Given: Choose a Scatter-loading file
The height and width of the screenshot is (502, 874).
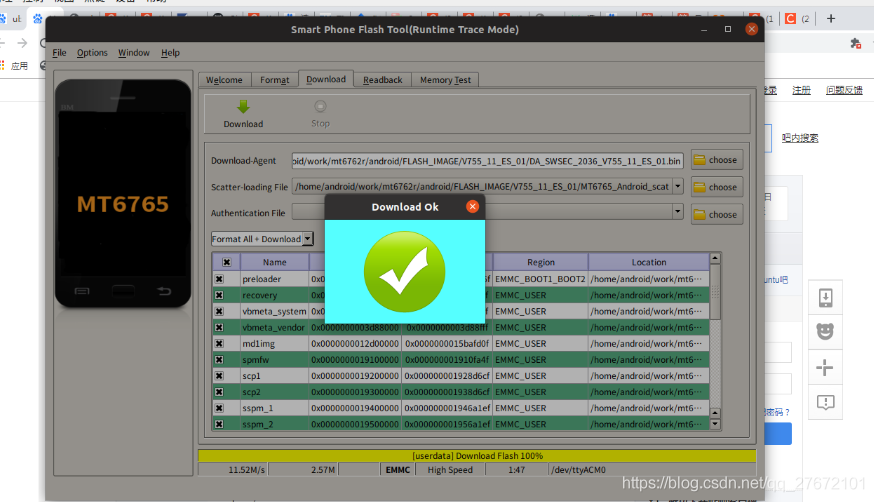Looking at the screenshot, I should (717, 187).
